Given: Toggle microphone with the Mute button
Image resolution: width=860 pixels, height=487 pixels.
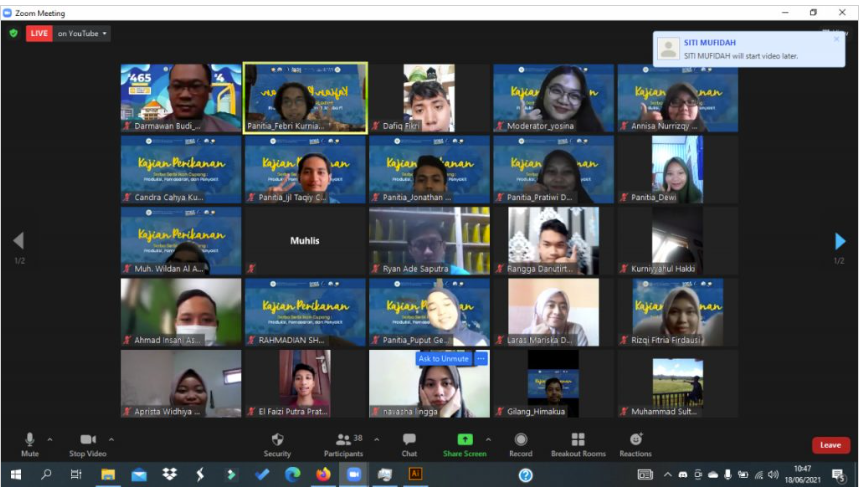Looking at the screenshot, I should tap(30, 440).
